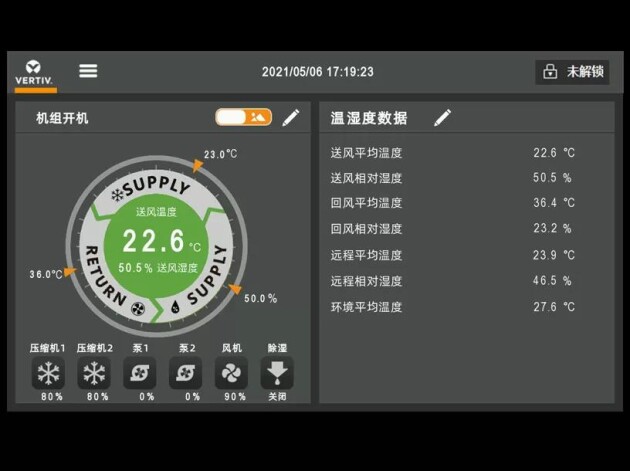630x471 pixels.
Task: Select the 压缩机1 snowflake icon
Action: [48, 373]
